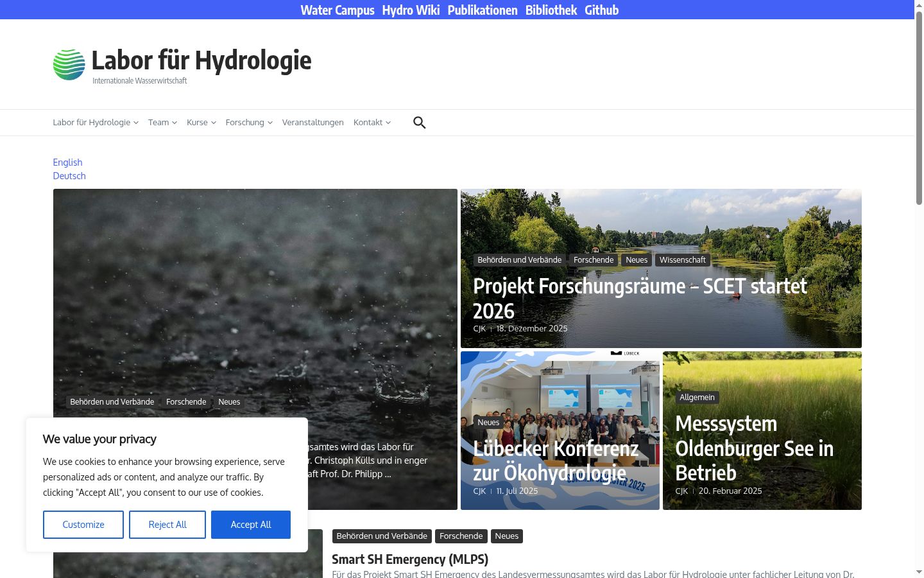Click the Labor für Hydrologie globe logo

(x=69, y=64)
